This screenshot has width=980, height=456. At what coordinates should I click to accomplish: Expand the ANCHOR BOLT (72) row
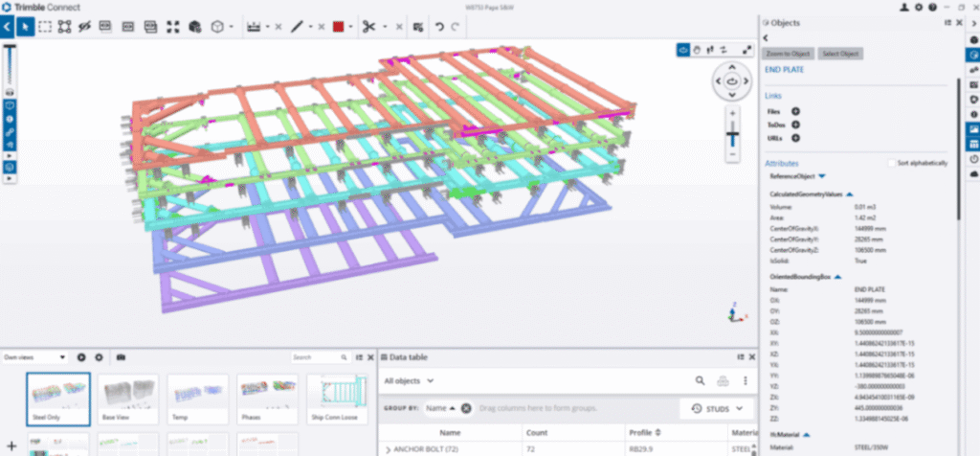coord(388,449)
